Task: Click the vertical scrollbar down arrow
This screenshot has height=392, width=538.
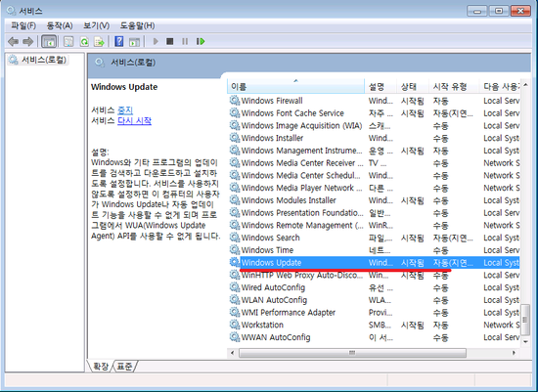Action: 525,341
